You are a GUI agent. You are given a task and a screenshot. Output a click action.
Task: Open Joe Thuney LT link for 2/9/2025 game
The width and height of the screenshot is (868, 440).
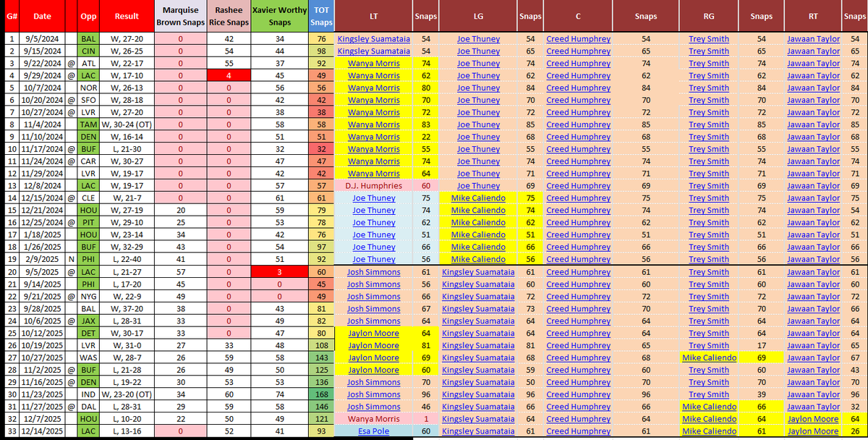coord(373,259)
